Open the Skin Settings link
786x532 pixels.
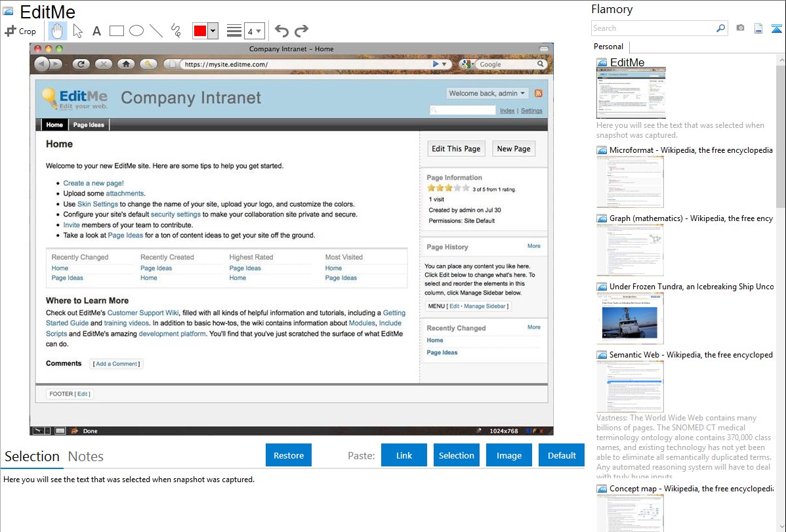point(98,204)
